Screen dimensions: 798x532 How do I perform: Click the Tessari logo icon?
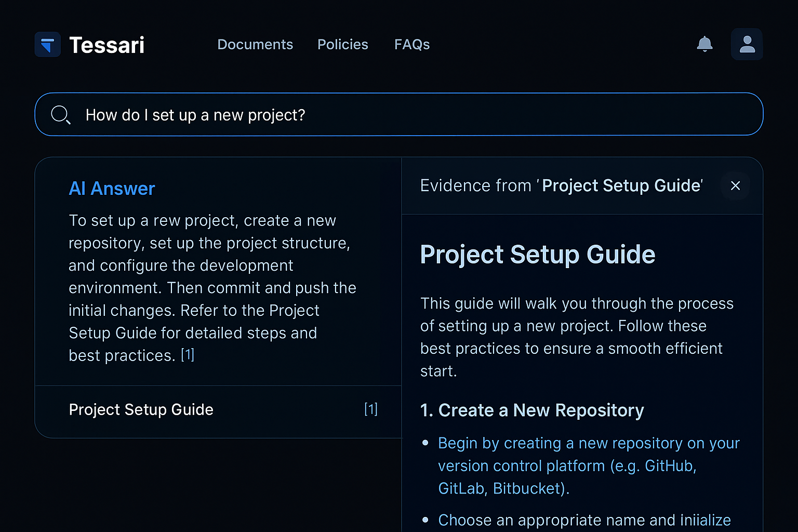pos(48,45)
